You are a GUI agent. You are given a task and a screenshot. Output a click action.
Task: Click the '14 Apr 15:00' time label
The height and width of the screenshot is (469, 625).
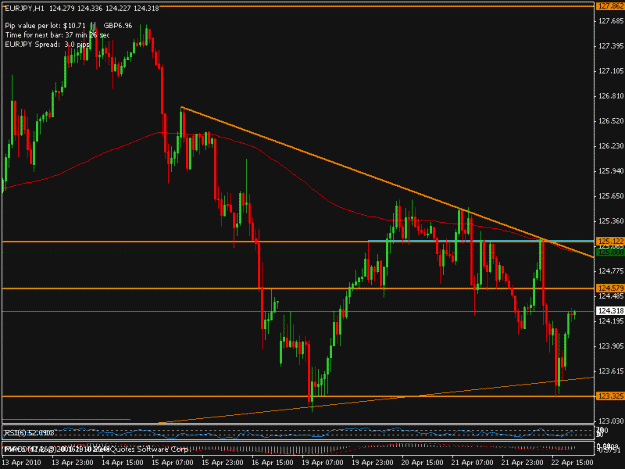tap(122, 463)
